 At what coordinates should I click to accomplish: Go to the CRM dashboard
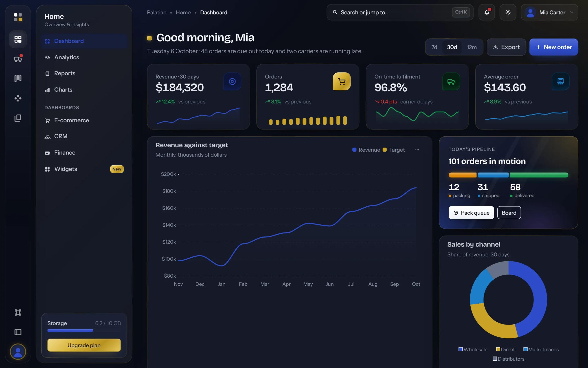pos(84,136)
